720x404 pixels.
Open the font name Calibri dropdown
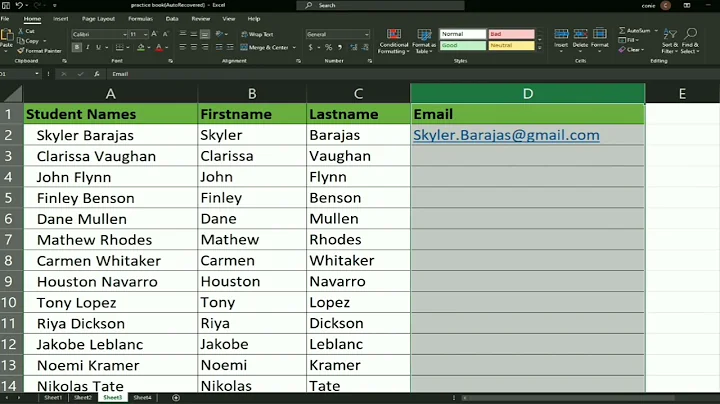click(x=124, y=34)
